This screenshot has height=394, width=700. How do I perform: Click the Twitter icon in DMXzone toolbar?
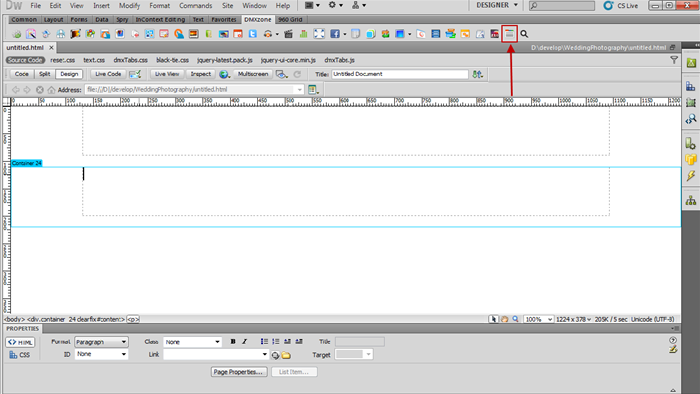click(253, 34)
